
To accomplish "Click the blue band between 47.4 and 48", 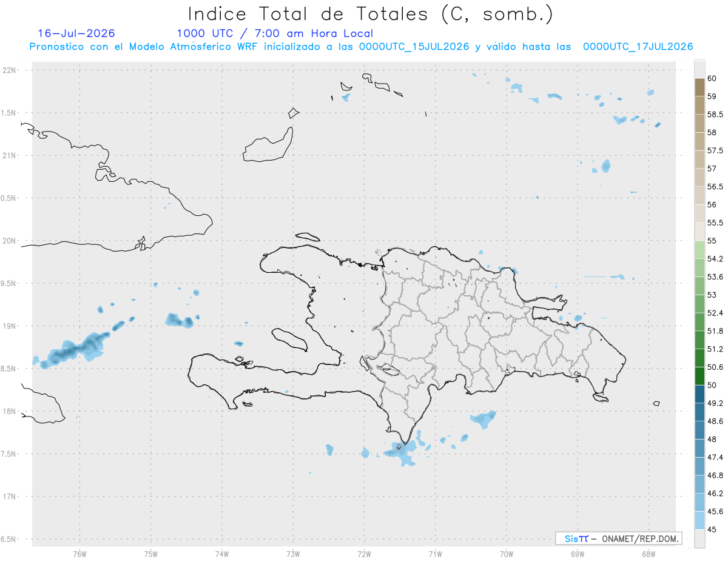I will click(699, 448).
